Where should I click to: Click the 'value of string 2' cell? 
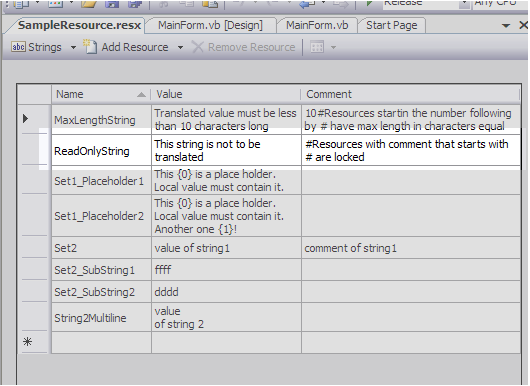[226, 317]
